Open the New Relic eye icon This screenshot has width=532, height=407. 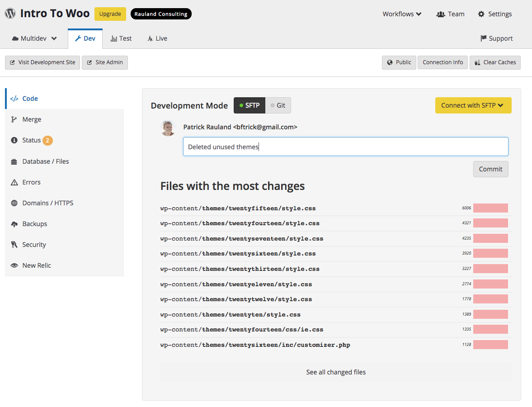pos(14,265)
